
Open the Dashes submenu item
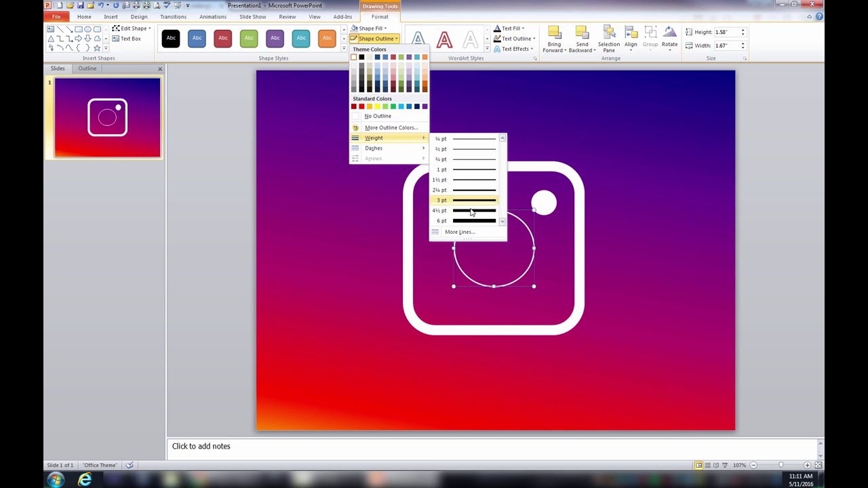[389, 148]
